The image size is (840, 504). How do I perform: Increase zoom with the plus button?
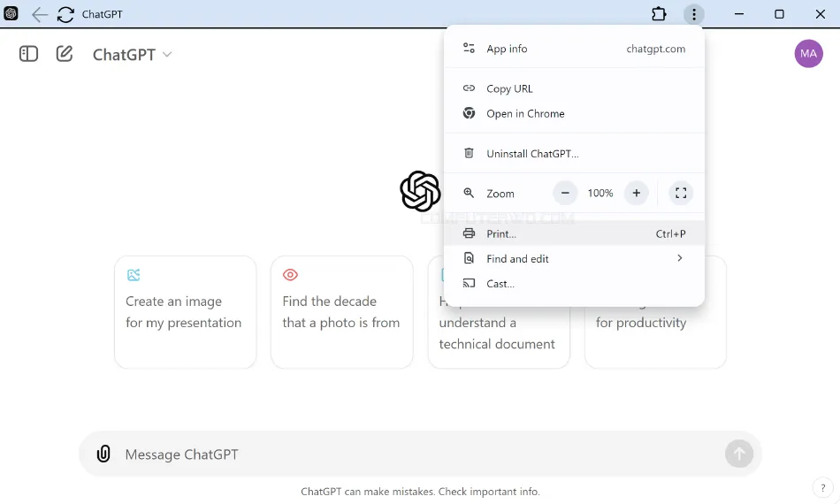(637, 193)
